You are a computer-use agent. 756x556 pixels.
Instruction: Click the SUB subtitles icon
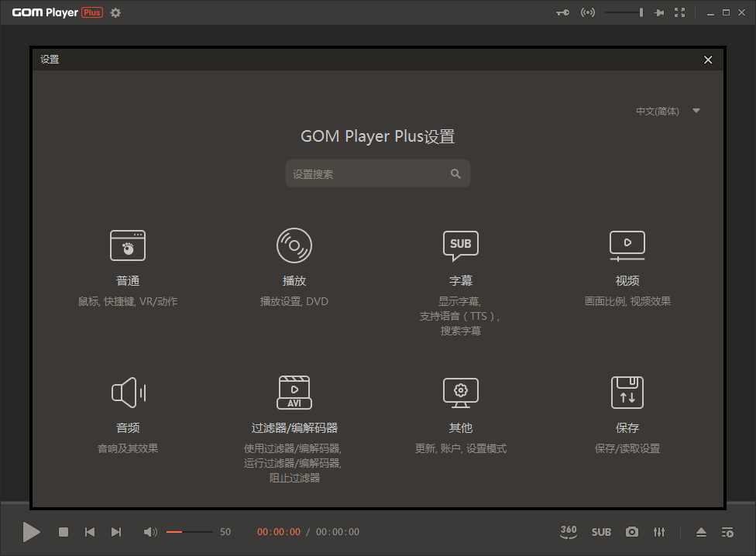tap(601, 532)
